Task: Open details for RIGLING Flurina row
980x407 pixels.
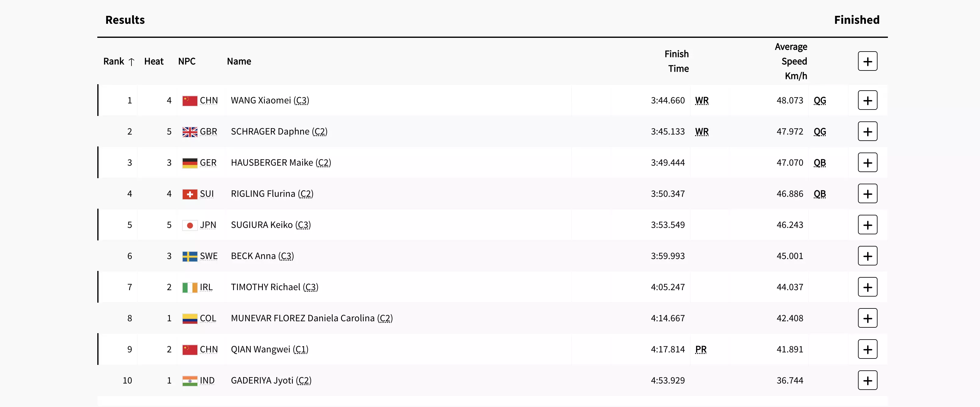Action: point(867,194)
